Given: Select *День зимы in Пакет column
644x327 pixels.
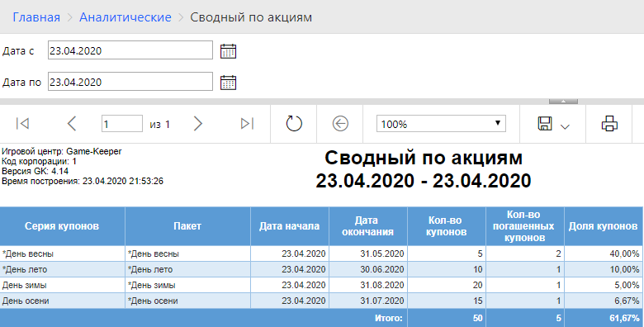Looking at the screenshot, I should click(x=152, y=285).
